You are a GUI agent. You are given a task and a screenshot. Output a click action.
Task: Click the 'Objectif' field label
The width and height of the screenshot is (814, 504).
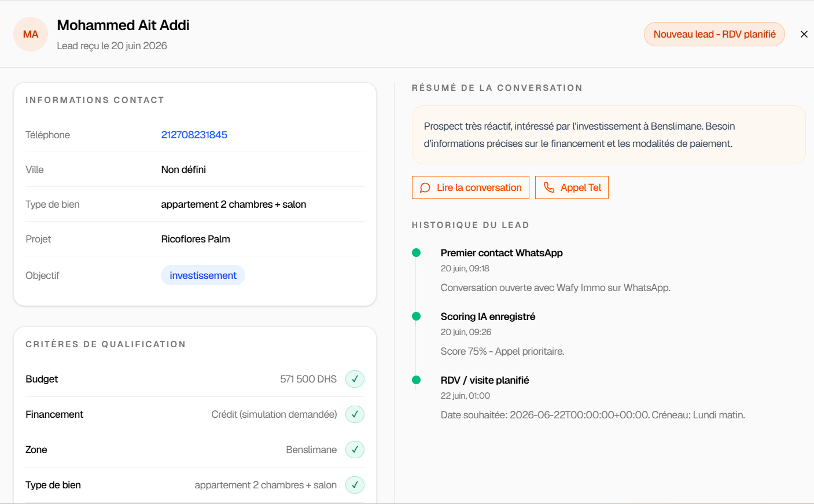pyautogui.click(x=42, y=275)
